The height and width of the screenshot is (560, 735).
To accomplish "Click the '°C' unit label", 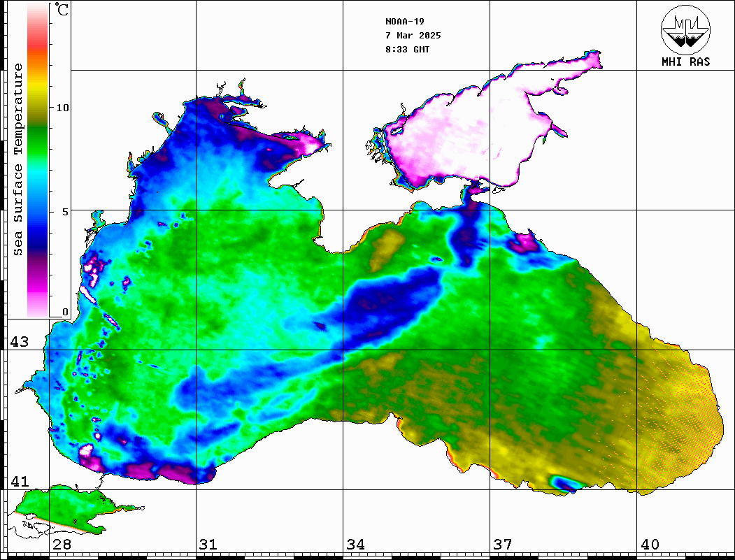I will pyautogui.click(x=62, y=9).
